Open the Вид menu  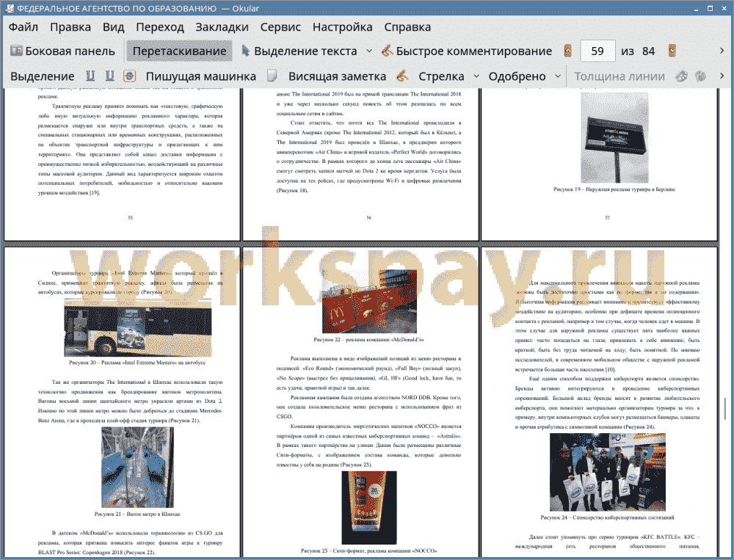pyautogui.click(x=113, y=27)
